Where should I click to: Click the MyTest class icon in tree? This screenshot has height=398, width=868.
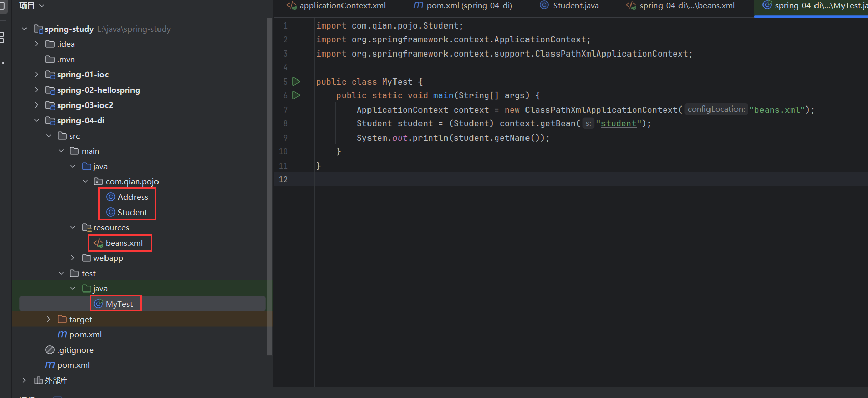(x=98, y=304)
